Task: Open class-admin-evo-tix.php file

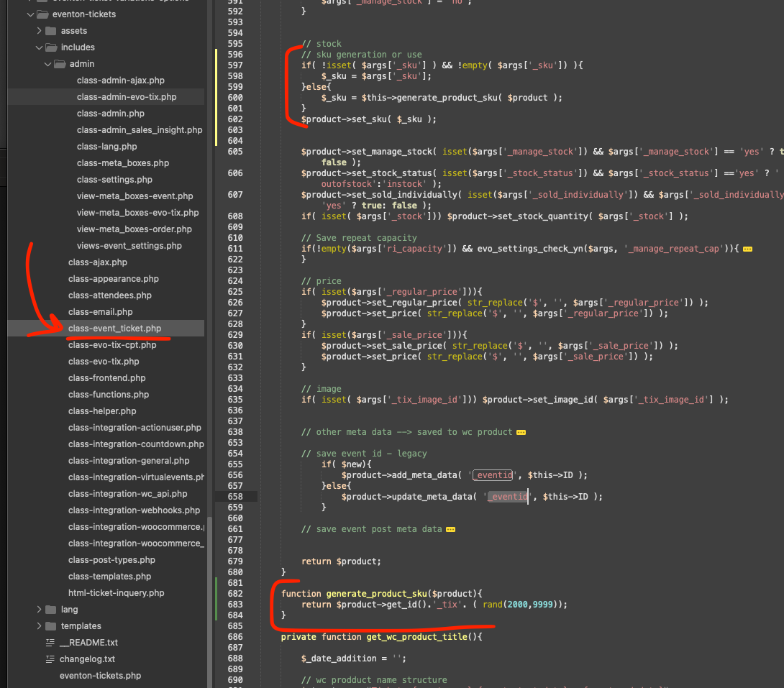Action: click(127, 97)
